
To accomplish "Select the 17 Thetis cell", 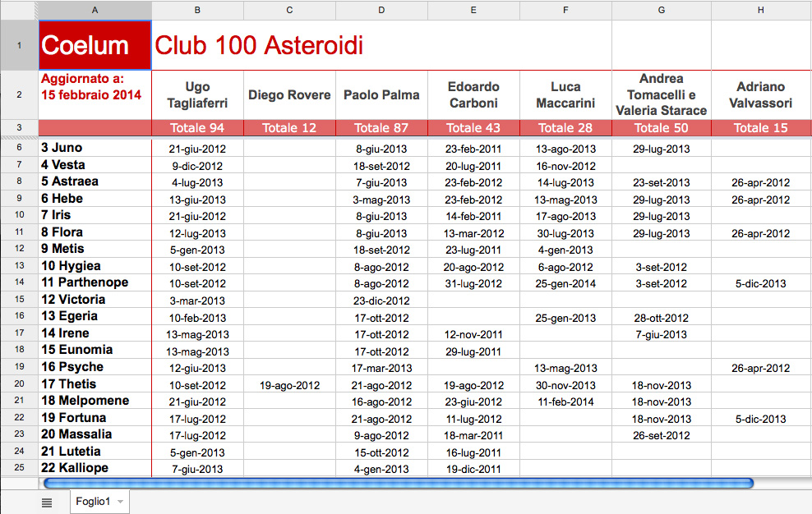I will tap(95, 384).
